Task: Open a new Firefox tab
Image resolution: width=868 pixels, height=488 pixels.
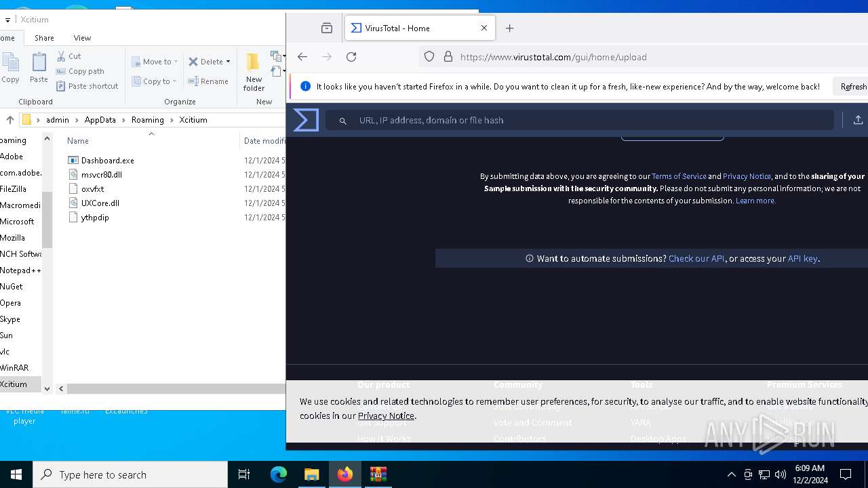Action: (510, 28)
